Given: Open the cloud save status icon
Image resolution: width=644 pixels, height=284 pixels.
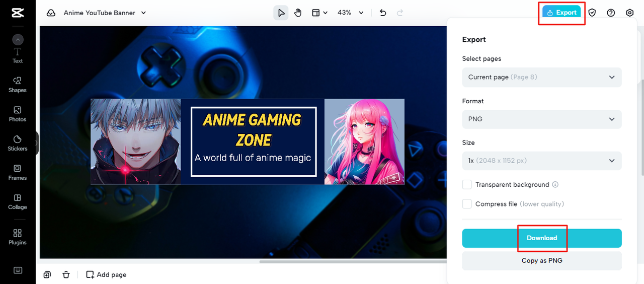Looking at the screenshot, I should click(x=51, y=13).
